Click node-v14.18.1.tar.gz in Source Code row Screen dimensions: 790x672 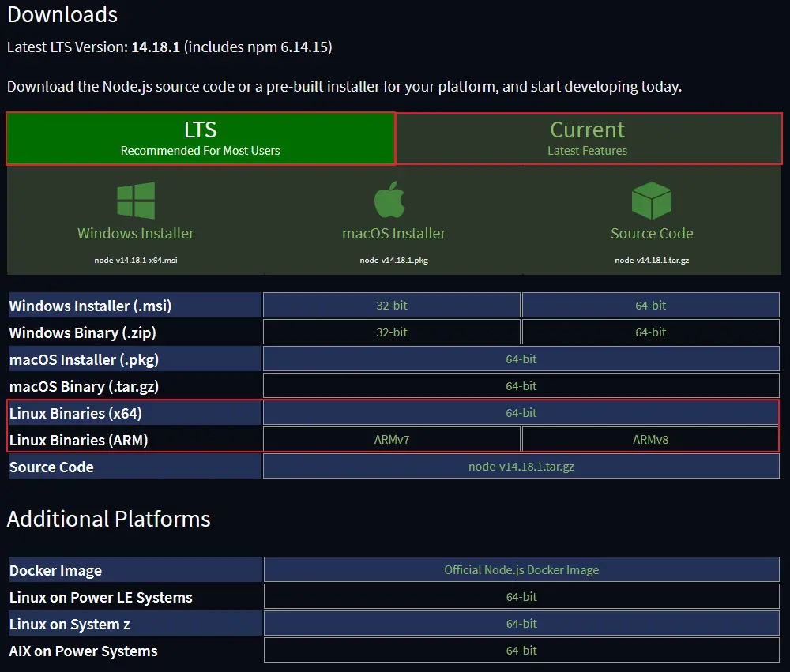click(x=521, y=467)
